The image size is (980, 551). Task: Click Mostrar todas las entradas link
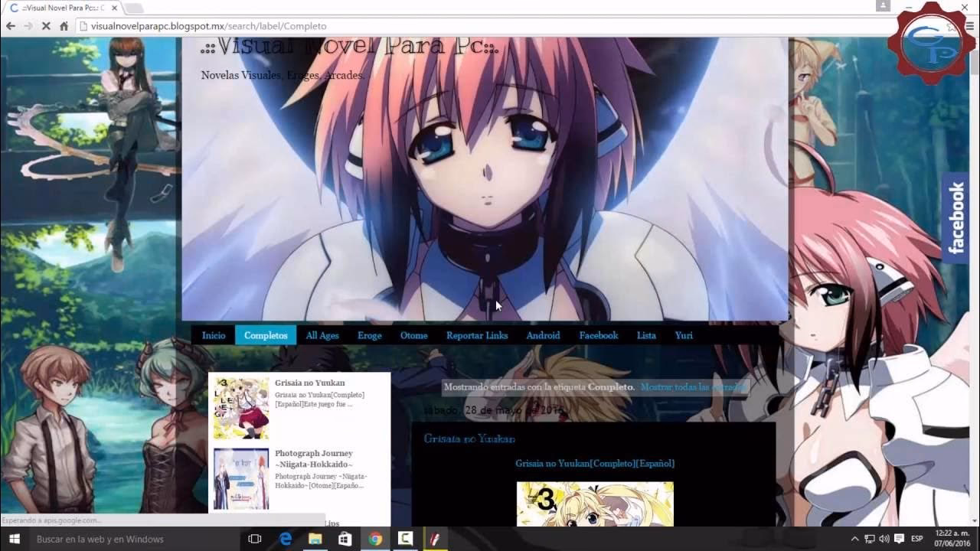click(692, 387)
